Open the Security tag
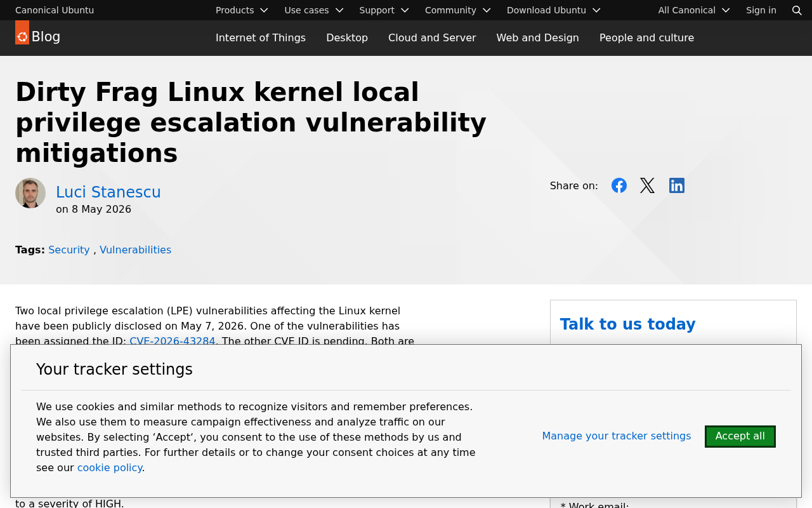The image size is (812, 508). pyautogui.click(x=69, y=250)
